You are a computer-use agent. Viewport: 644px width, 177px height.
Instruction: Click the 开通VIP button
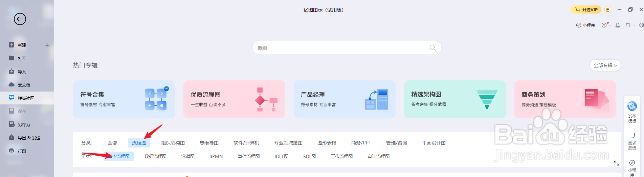[x=586, y=9]
